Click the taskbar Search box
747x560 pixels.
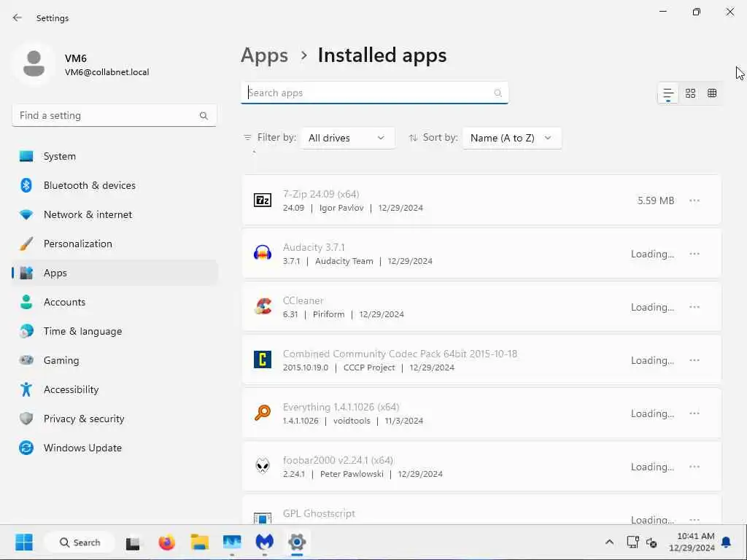[x=80, y=542]
